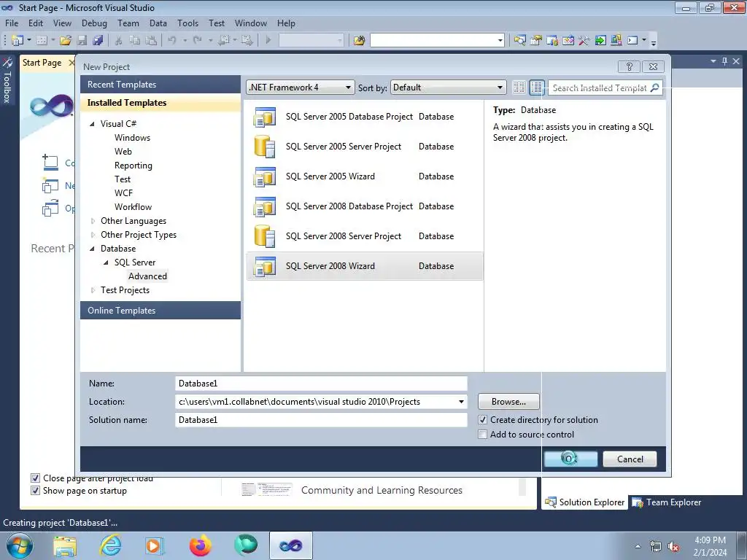Open the Sort by Default dropdown
Viewport: 747px width, 560px height.
pyautogui.click(x=448, y=87)
